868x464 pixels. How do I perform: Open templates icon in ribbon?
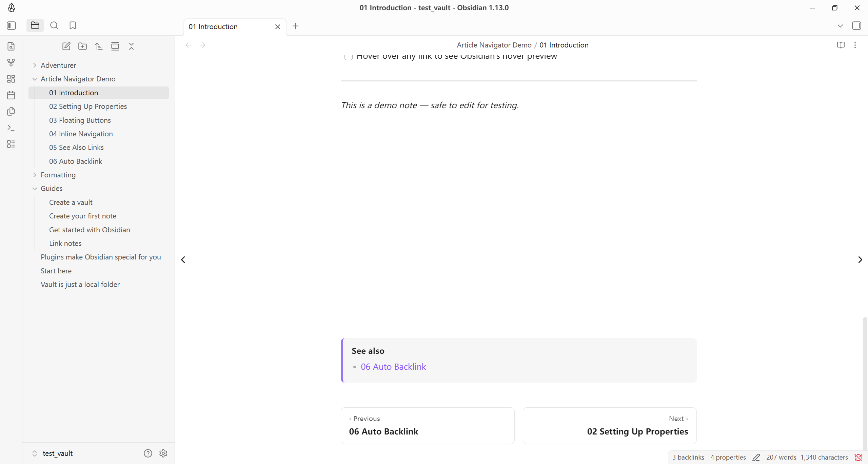11,112
